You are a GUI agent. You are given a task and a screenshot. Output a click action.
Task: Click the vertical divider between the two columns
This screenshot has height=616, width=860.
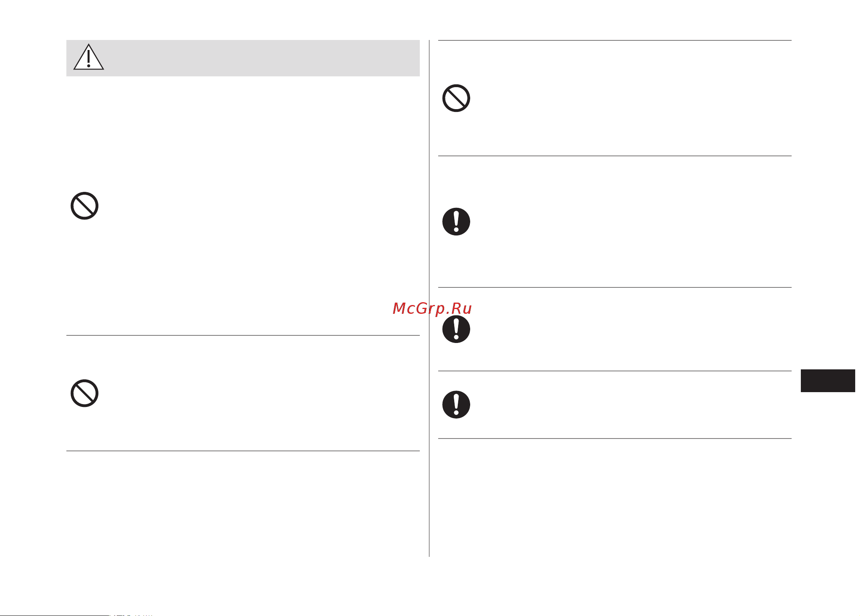(x=429, y=298)
